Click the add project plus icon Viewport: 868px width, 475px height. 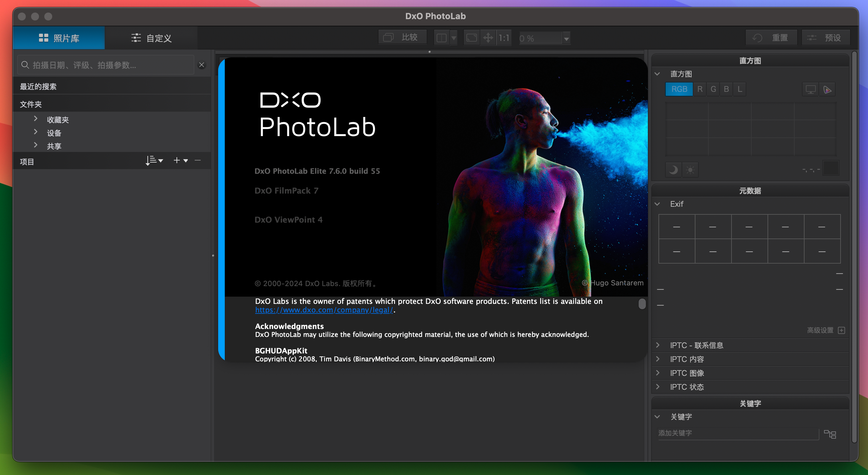(177, 161)
